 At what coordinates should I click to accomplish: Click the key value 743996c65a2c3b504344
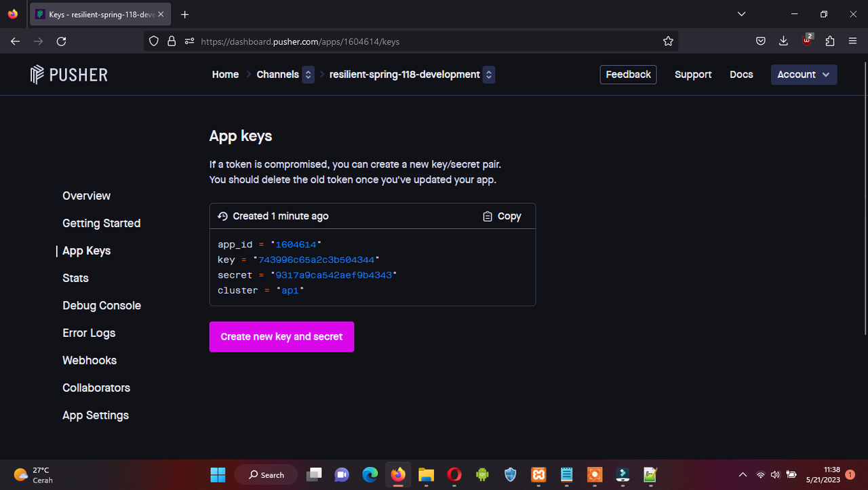(x=317, y=260)
